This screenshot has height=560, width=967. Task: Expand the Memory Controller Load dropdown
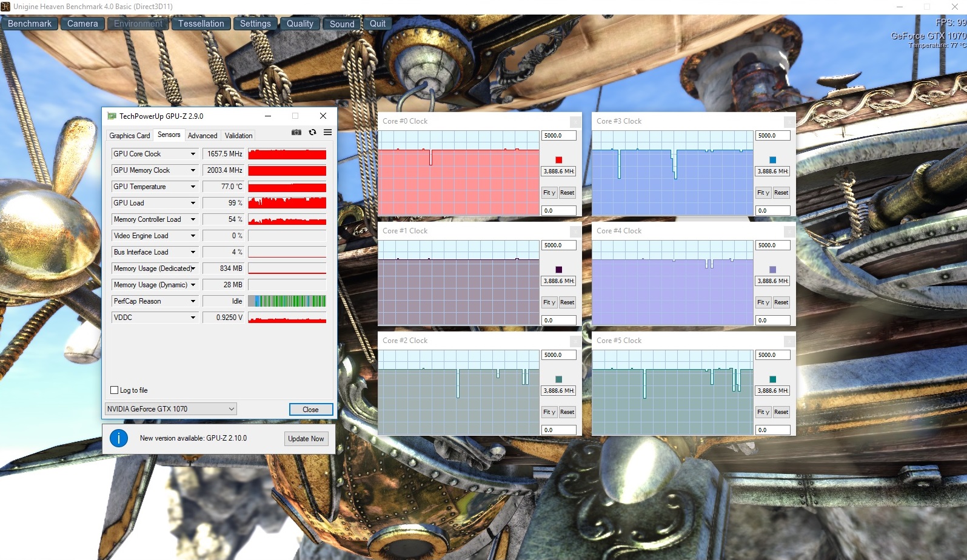pyautogui.click(x=193, y=219)
